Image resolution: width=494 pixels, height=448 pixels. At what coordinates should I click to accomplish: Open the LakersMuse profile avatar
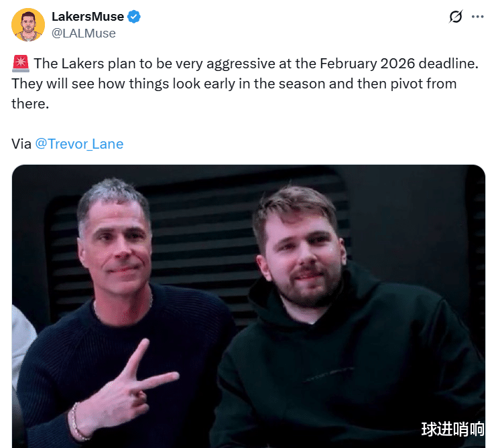click(28, 25)
